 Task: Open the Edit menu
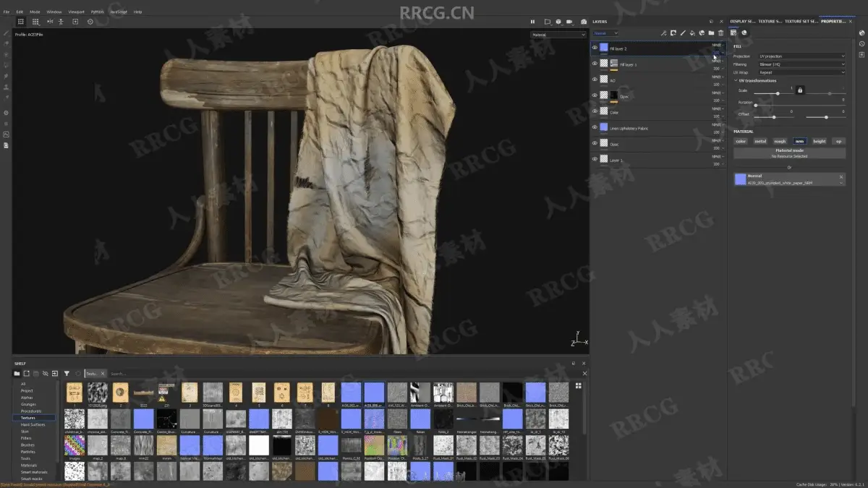coord(20,12)
